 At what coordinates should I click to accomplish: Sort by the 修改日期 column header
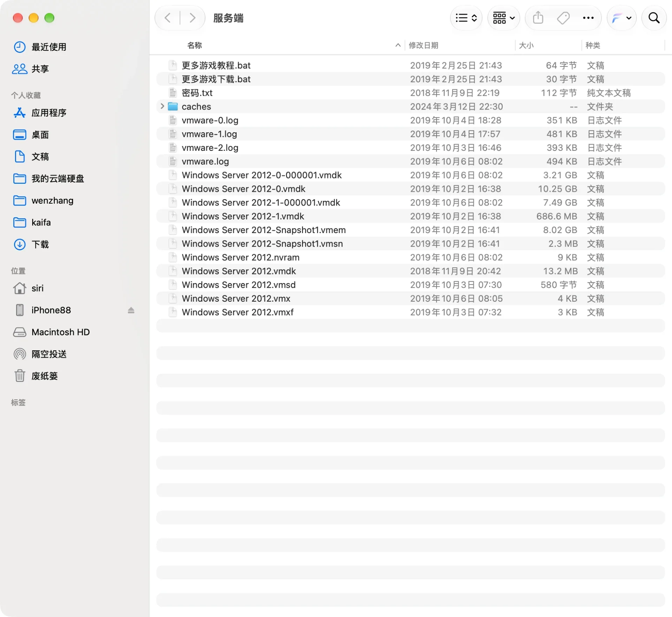click(x=423, y=45)
